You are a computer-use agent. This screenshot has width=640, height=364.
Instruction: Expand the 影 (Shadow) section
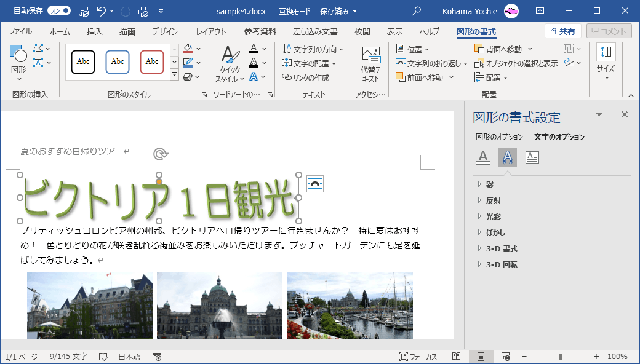click(x=490, y=184)
